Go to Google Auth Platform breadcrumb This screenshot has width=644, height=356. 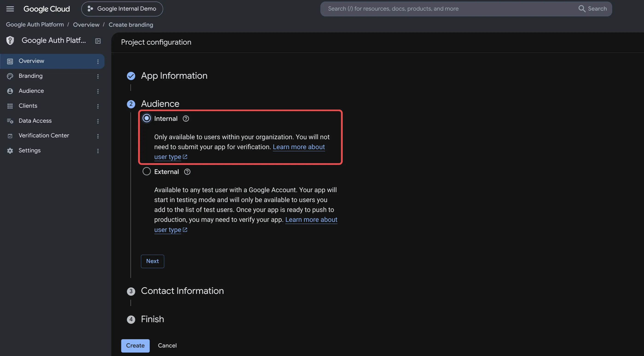pyautogui.click(x=35, y=24)
